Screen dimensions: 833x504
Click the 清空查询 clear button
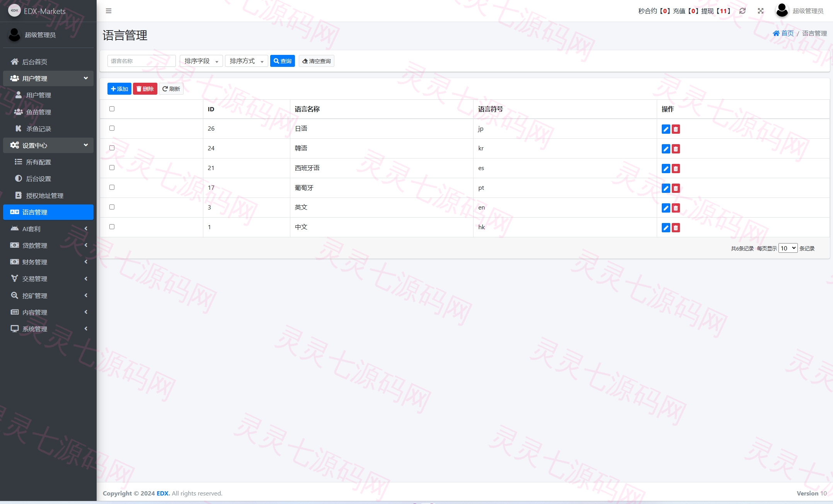click(x=316, y=61)
